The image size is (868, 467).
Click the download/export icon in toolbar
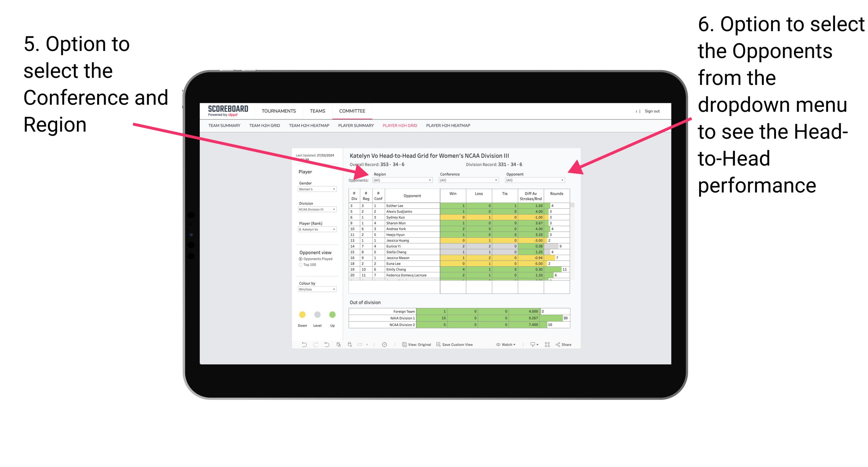pos(531,345)
